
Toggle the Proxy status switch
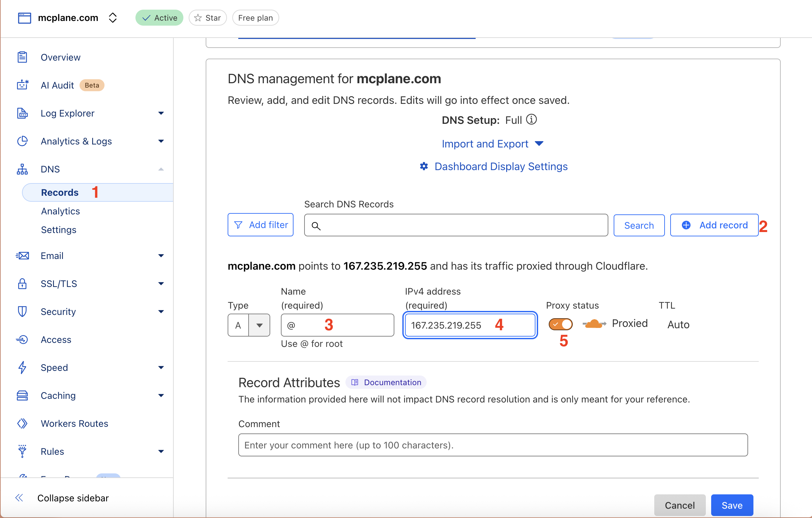pos(560,324)
